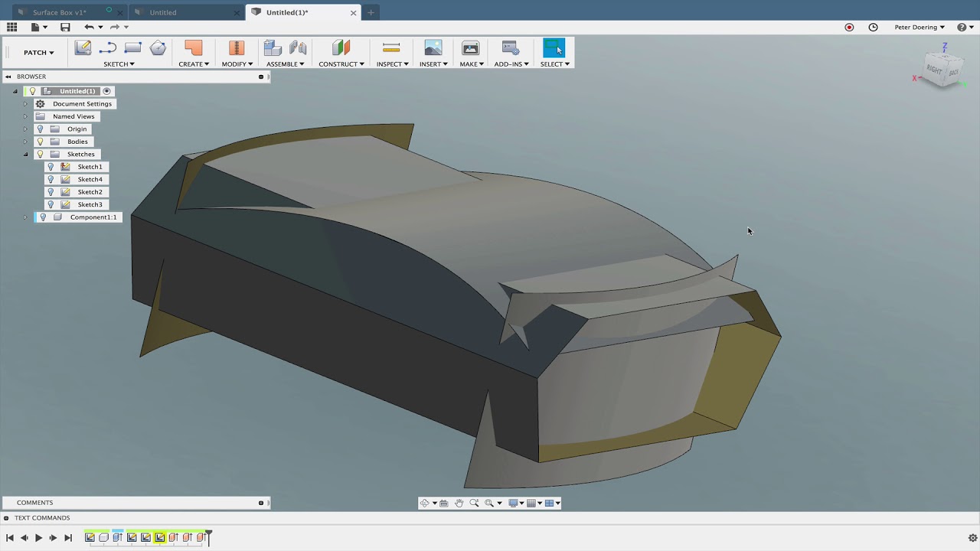Select the Polygon sketch tool icon

158,47
